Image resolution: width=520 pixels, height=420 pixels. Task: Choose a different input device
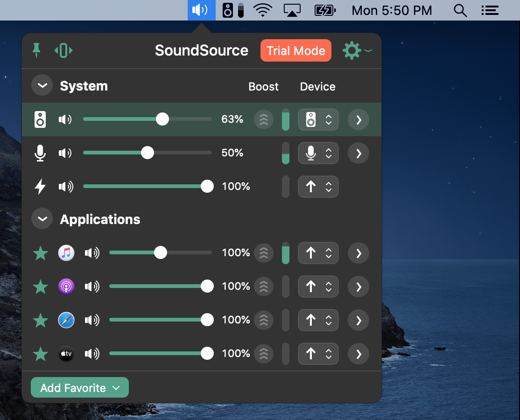318,153
